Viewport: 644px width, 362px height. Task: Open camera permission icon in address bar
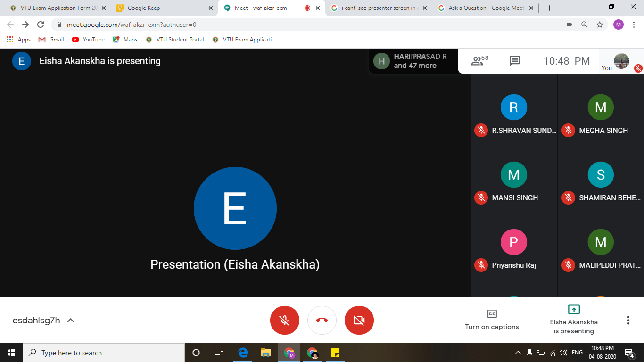tap(569, 25)
